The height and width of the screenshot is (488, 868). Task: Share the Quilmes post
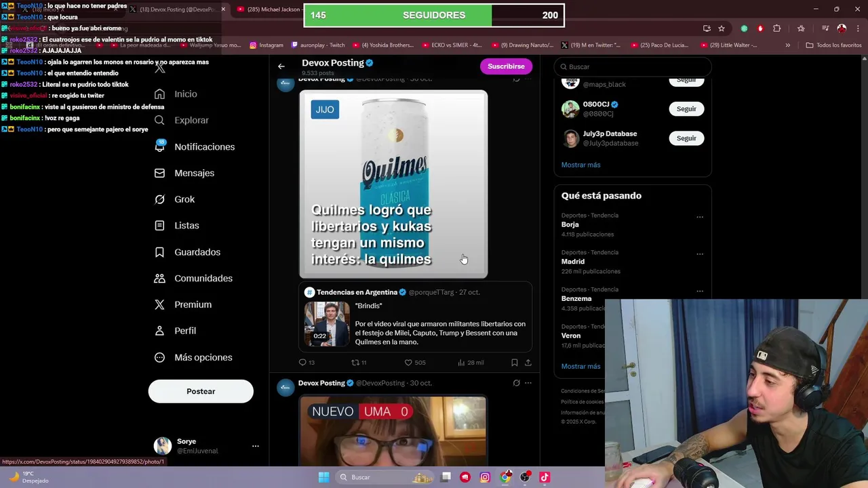528,363
